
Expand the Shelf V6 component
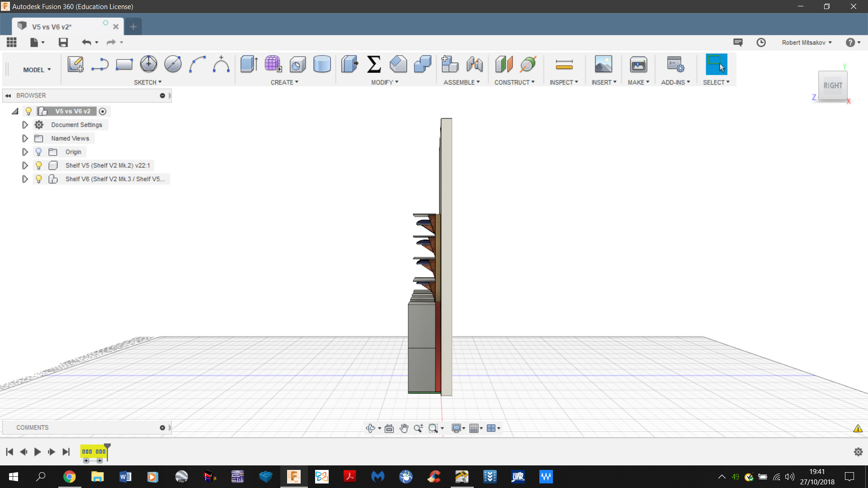point(25,179)
